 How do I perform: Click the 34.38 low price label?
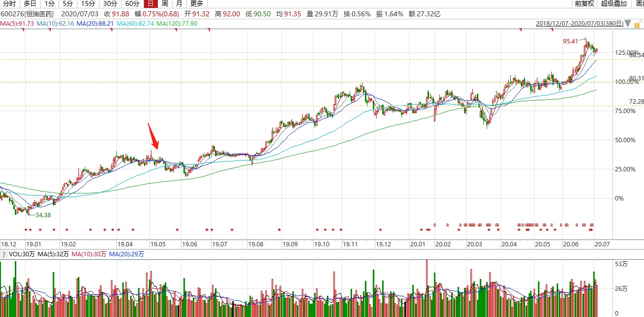click(43, 215)
